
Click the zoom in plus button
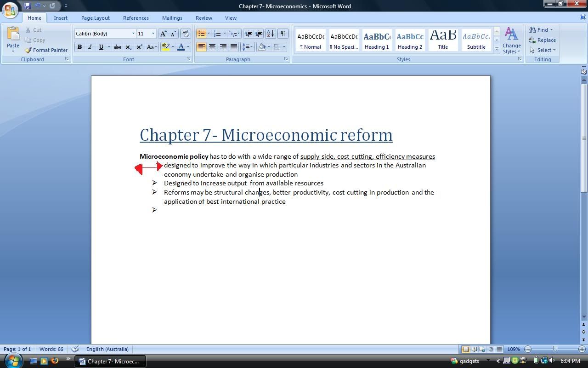(x=582, y=349)
